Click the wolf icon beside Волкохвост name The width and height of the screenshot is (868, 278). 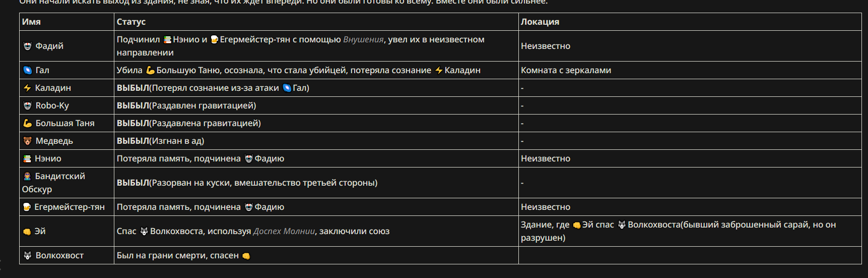28,255
